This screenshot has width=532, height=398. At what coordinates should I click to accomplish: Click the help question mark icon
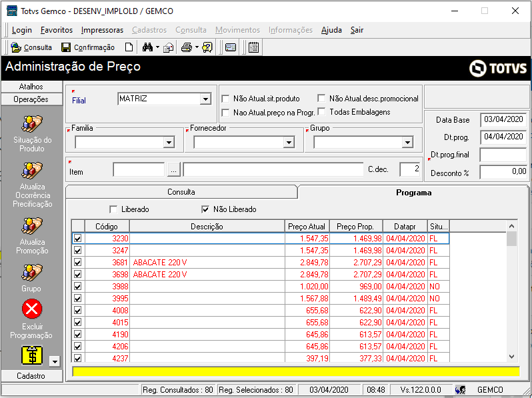[207, 47]
